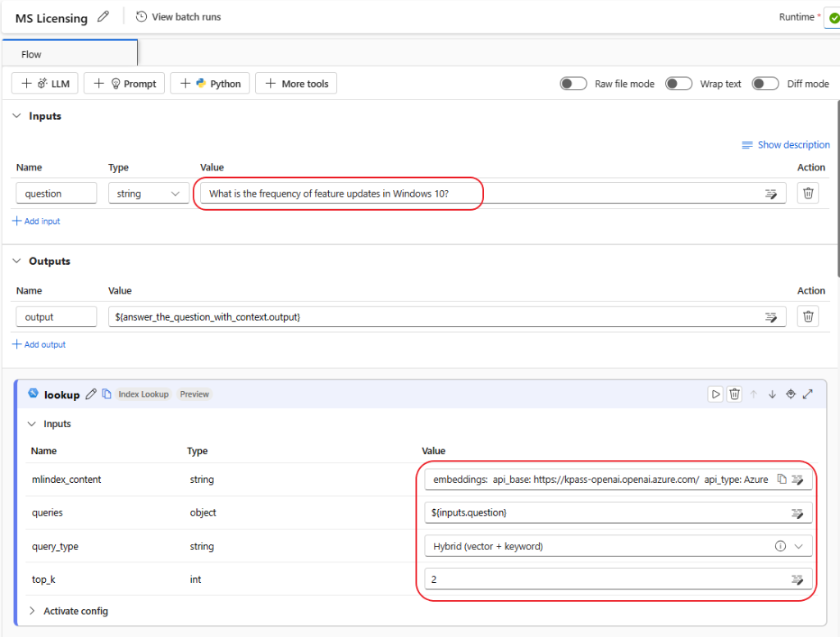
Task: Click the lookup node tool icon
Action: click(33, 393)
